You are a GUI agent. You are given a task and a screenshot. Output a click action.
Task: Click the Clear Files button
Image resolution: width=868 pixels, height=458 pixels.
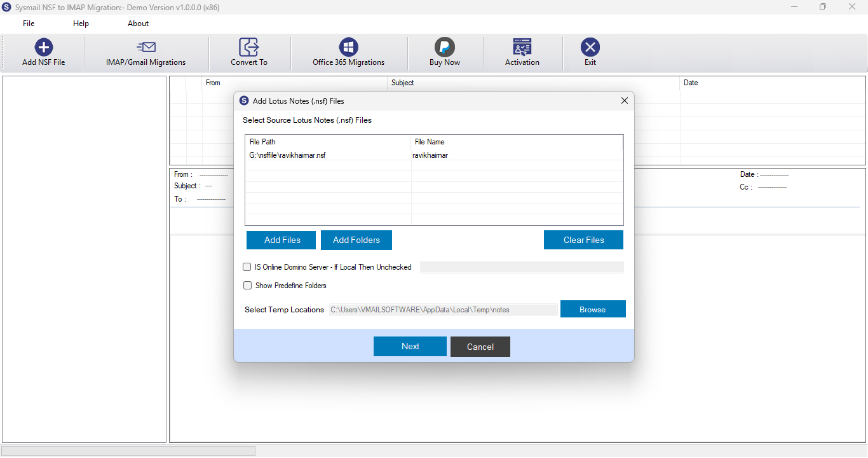coord(583,240)
